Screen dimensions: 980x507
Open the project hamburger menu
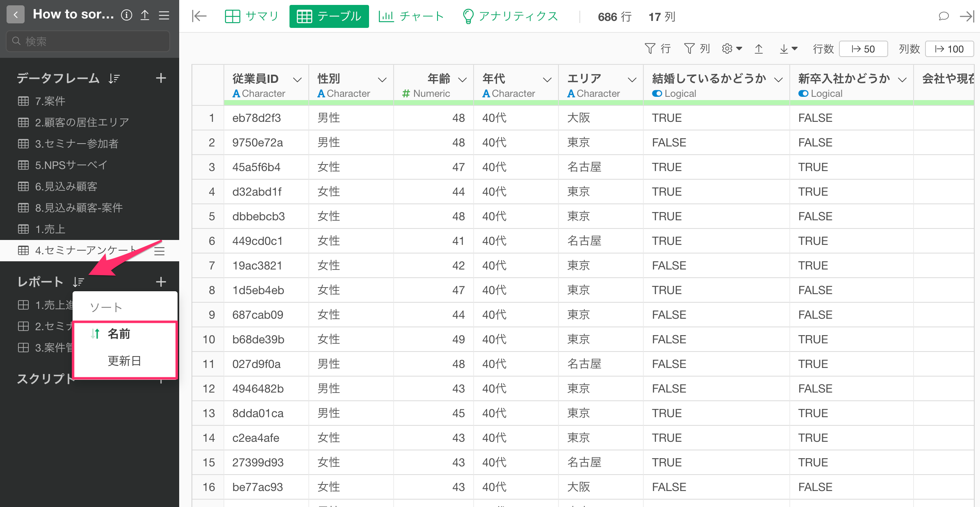point(164,15)
